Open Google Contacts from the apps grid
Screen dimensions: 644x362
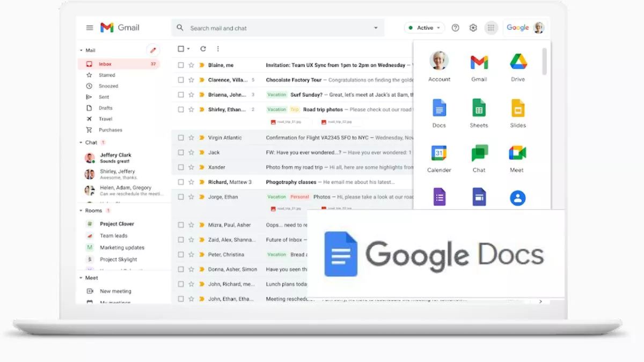(517, 197)
